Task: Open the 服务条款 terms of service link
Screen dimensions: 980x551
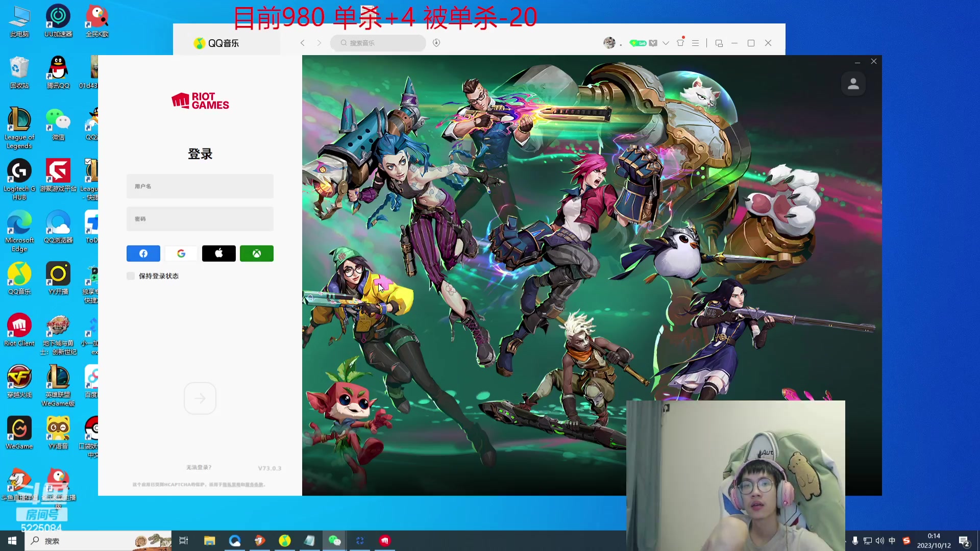Action: pyautogui.click(x=255, y=485)
